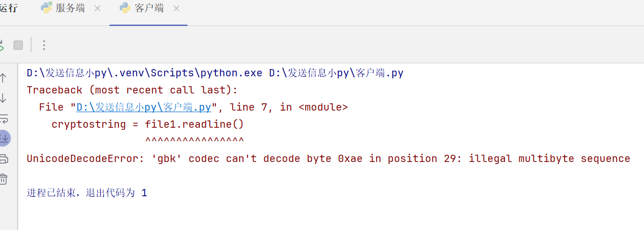
Task: Click the cryptostring = file1.readline() line
Action: point(147,124)
